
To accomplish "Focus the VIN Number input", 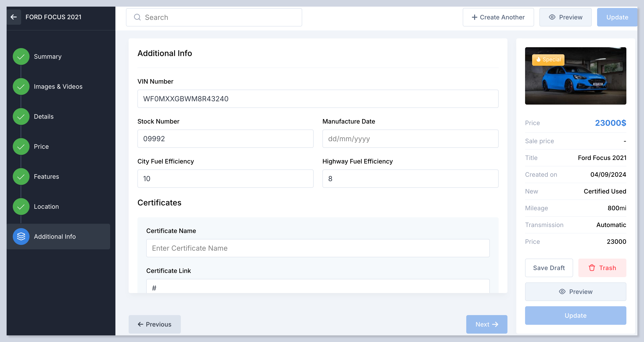I will coord(318,99).
